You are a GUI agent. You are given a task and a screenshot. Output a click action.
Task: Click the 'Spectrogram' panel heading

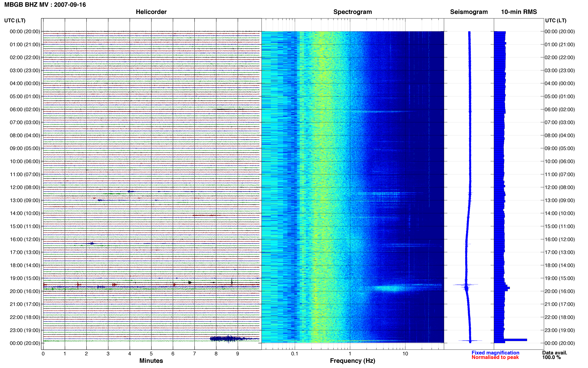352,12
